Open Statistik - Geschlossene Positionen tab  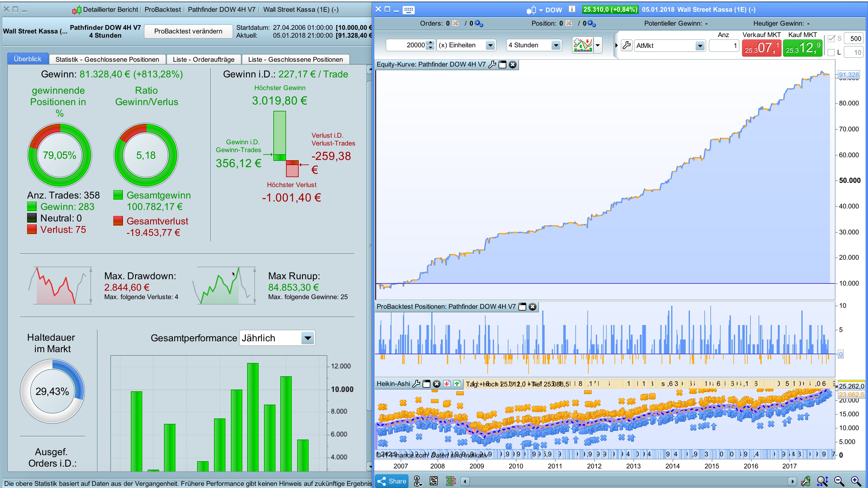tap(107, 59)
